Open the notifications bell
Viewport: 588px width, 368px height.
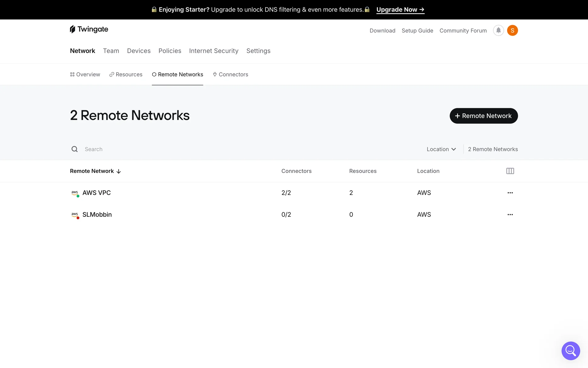498,30
